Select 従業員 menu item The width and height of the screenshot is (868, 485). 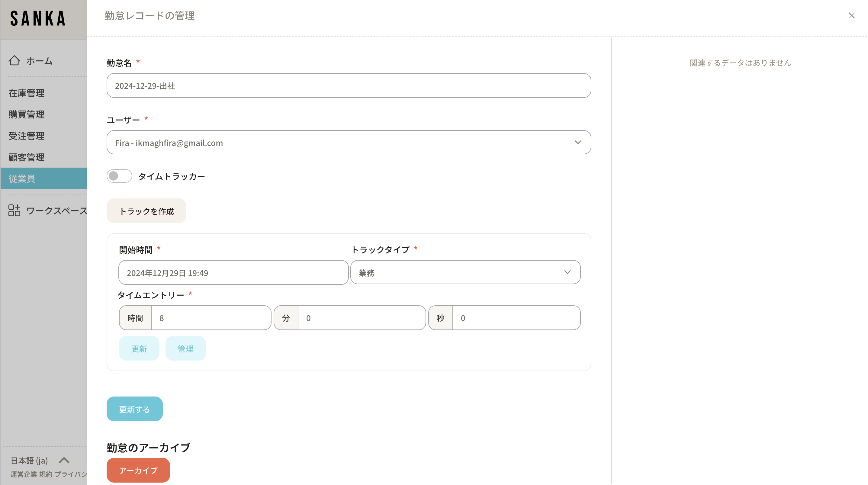[22, 179]
